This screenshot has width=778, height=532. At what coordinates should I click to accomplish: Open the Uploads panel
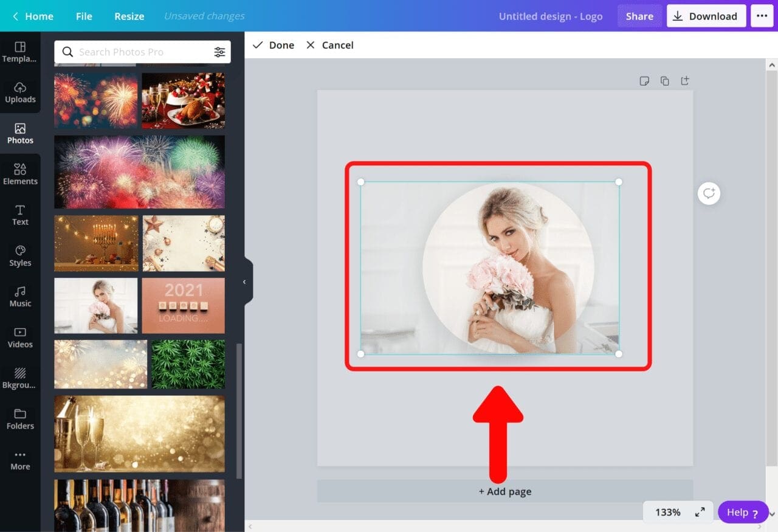click(x=20, y=92)
